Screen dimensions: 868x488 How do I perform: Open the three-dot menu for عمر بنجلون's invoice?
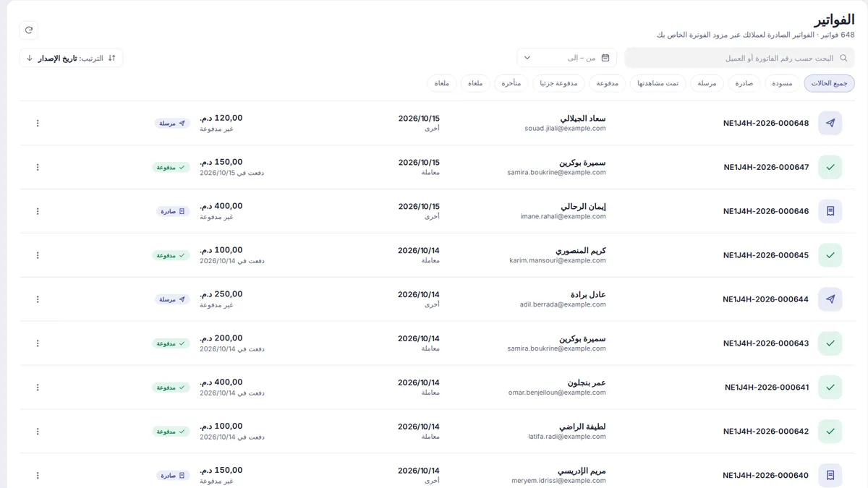point(38,388)
